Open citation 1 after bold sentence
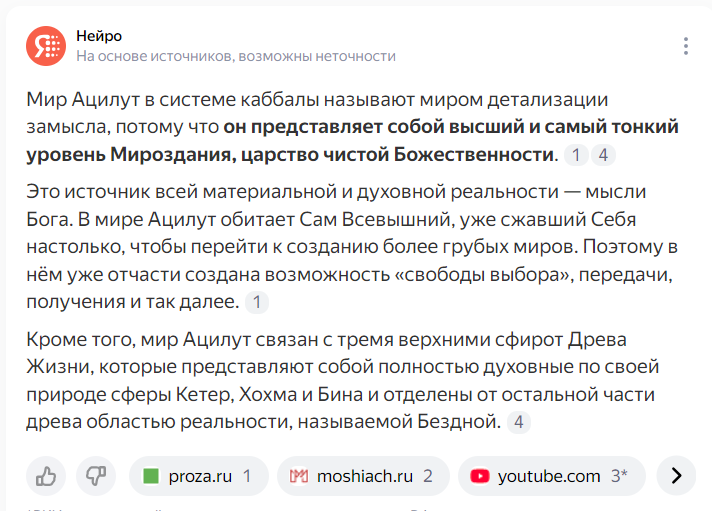The height and width of the screenshot is (511, 712). tap(576, 155)
